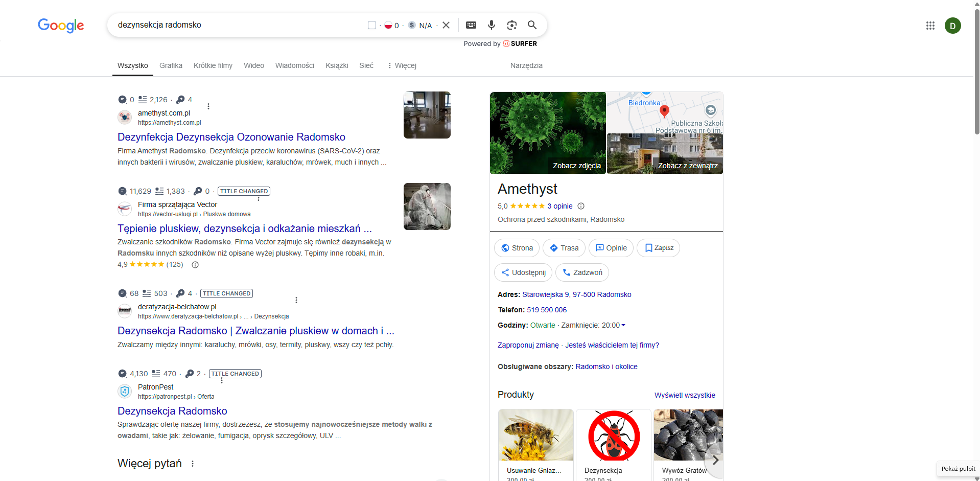Switch to the Grafika tab
The image size is (980, 481).
[171, 65]
